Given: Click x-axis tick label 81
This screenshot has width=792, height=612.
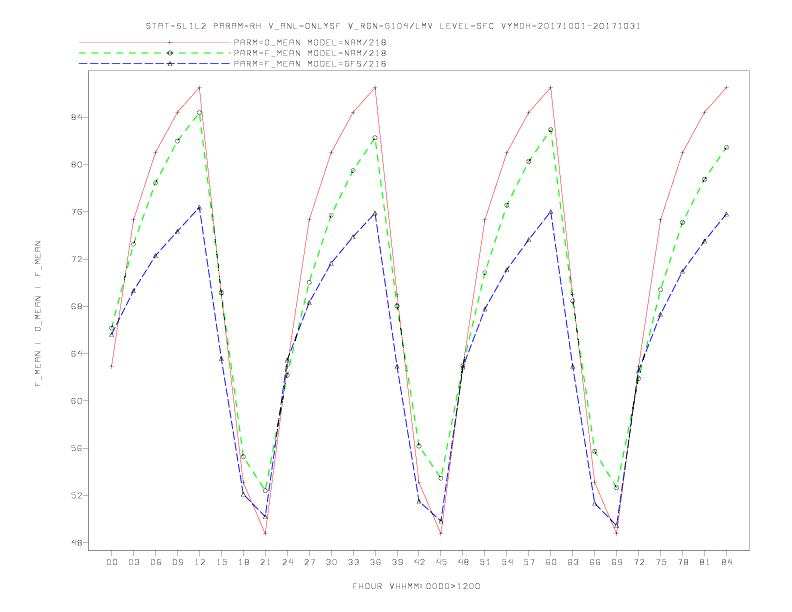Looking at the screenshot, I should click(x=705, y=562).
